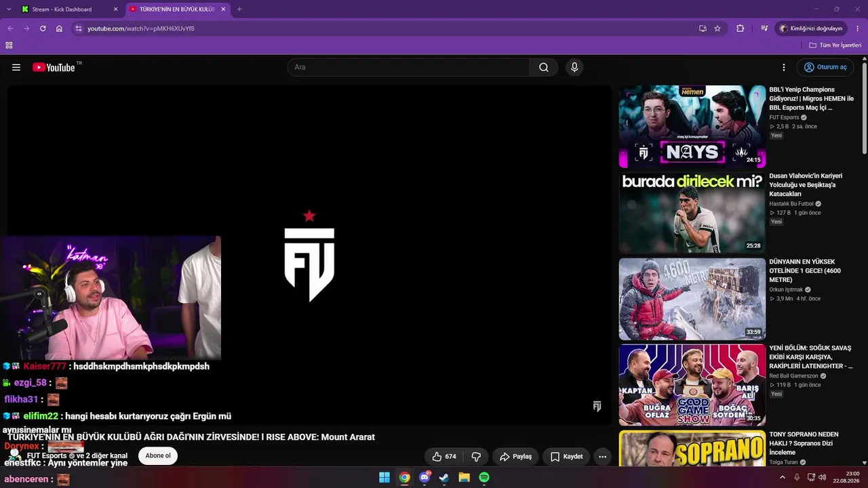The image size is (868, 488).
Task: Click the YouTube page vertical scrollbar
Action: tap(865, 107)
